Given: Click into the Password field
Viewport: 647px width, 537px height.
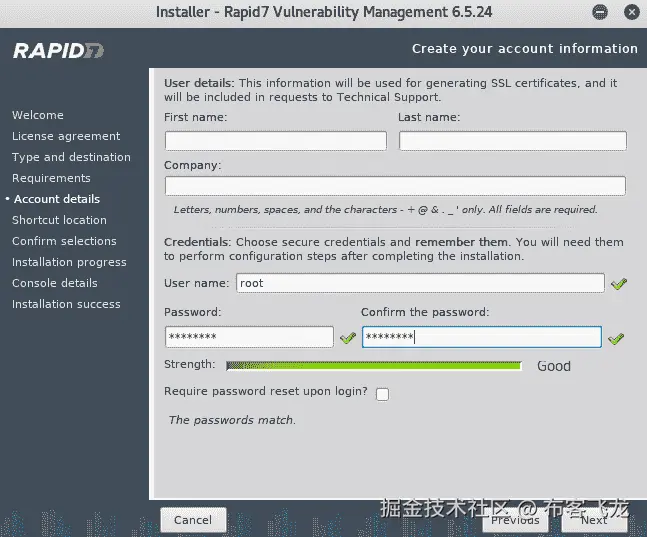Looking at the screenshot, I should (x=249, y=337).
